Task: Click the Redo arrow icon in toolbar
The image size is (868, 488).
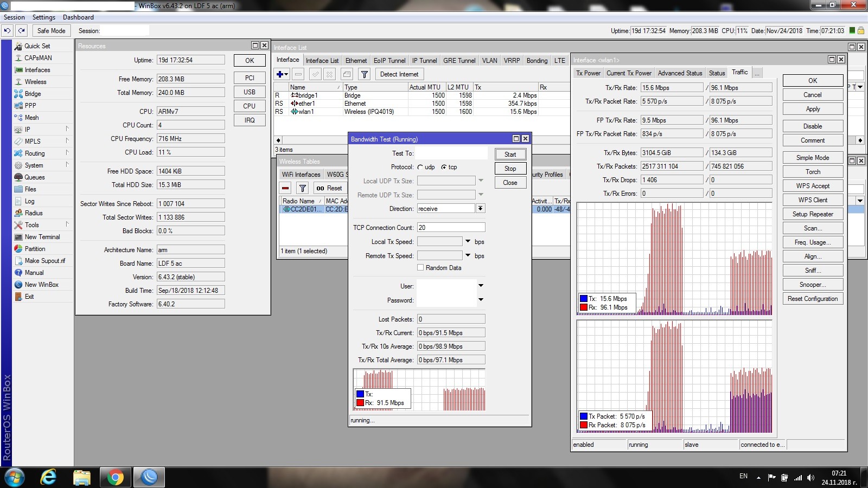Action: pos(21,31)
